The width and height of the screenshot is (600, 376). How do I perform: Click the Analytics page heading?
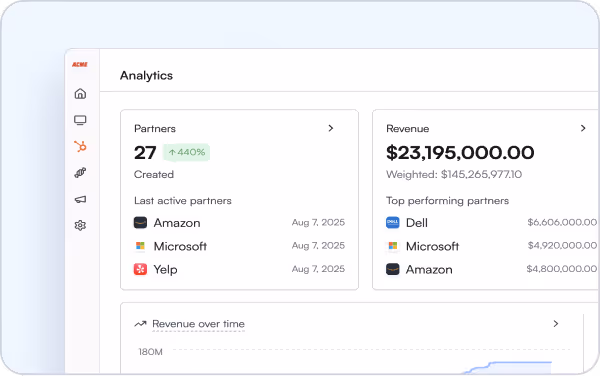pyautogui.click(x=147, y=76)
